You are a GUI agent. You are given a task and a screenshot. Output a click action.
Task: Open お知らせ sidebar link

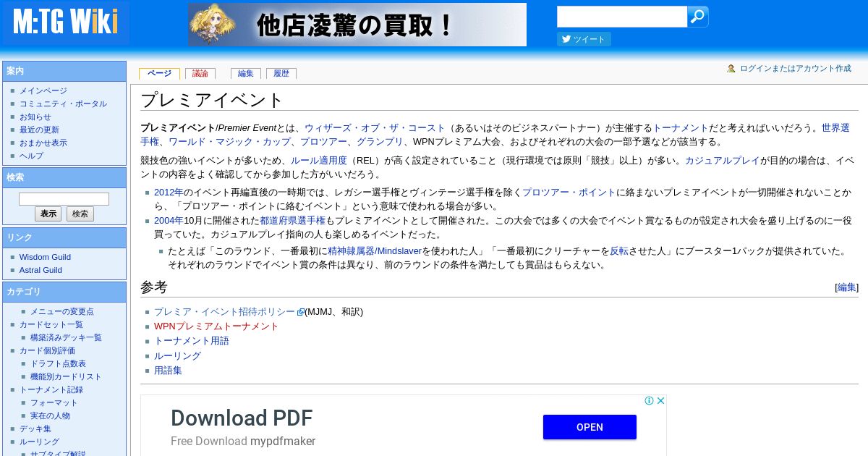click(x=35, y=117)
